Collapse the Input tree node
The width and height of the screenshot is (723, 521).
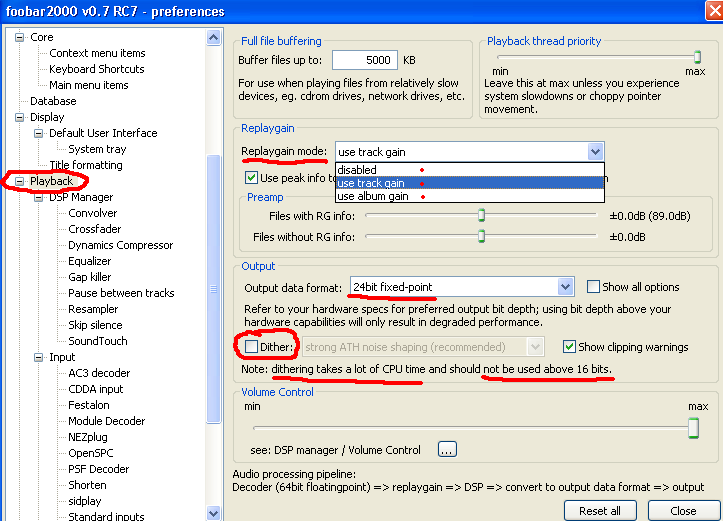point(39,357)
